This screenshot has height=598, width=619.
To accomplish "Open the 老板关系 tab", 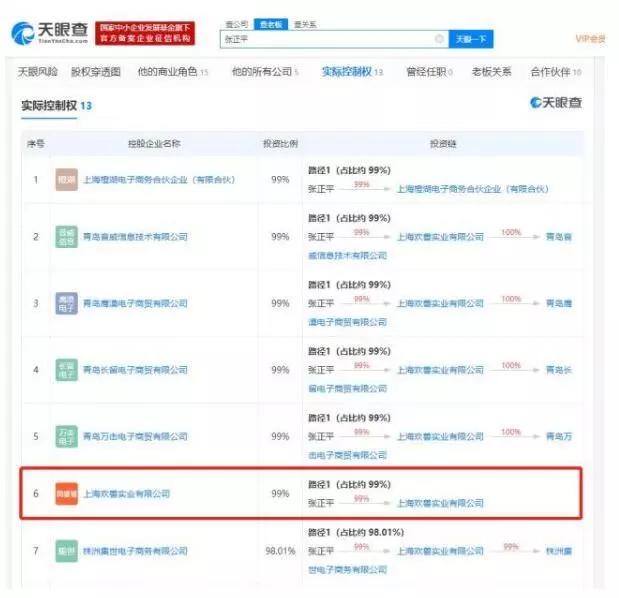I will click(491, 72).
